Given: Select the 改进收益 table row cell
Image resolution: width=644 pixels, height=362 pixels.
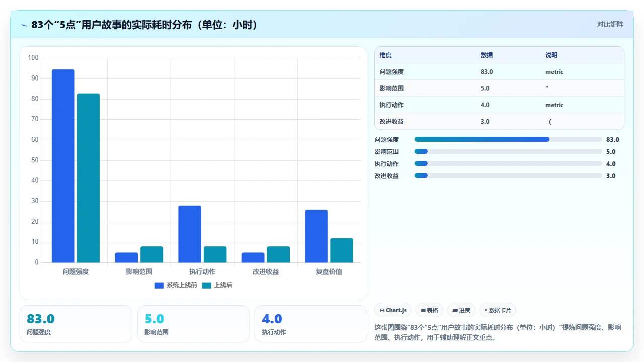Looking at the screenshot, I should (391, 121).
